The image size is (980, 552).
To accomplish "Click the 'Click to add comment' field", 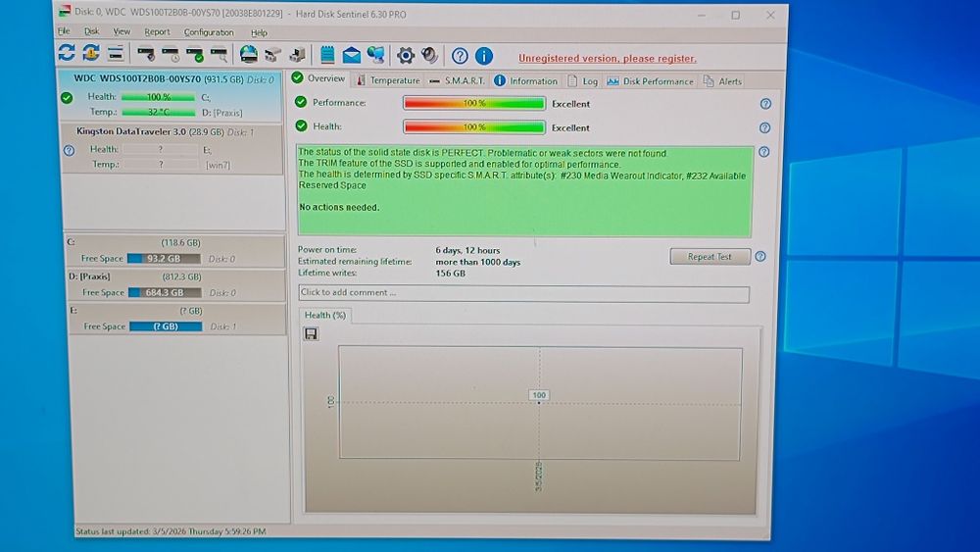I will click(x=523, y=293).
